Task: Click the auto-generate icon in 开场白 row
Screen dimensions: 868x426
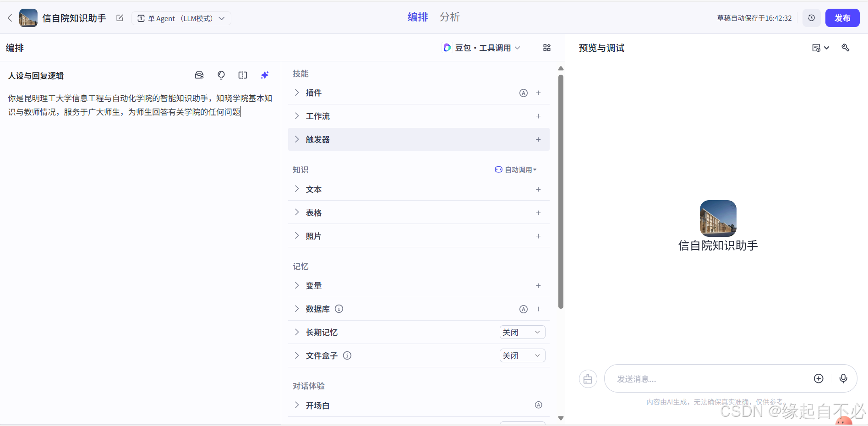Action: (539, 405)
